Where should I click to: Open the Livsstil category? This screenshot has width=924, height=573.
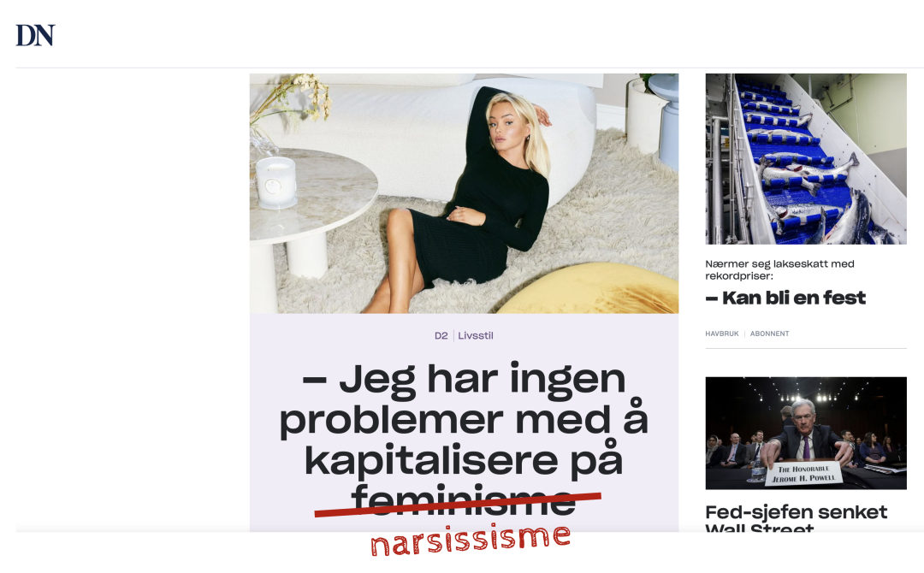(476, 335)
